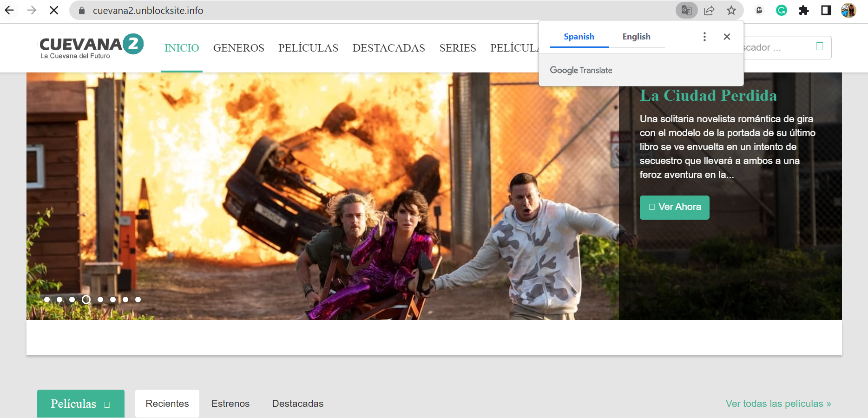
Task: Open the Grammarly extension icon
Action: point(782,10)
